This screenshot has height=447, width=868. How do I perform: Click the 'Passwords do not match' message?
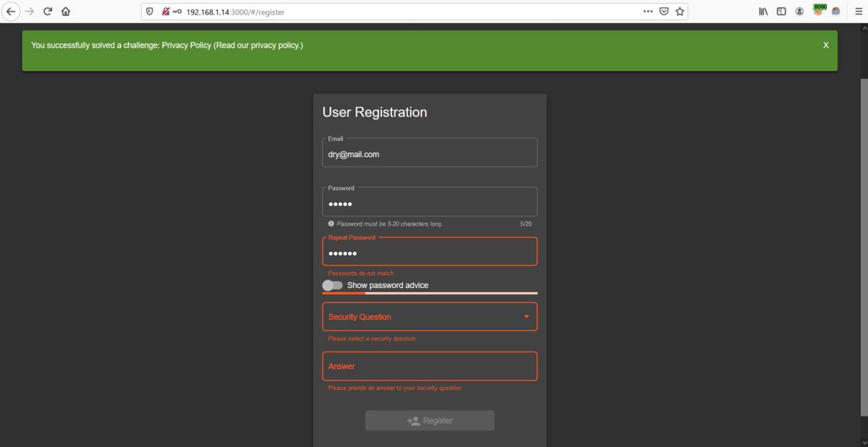tap(361, 273)
